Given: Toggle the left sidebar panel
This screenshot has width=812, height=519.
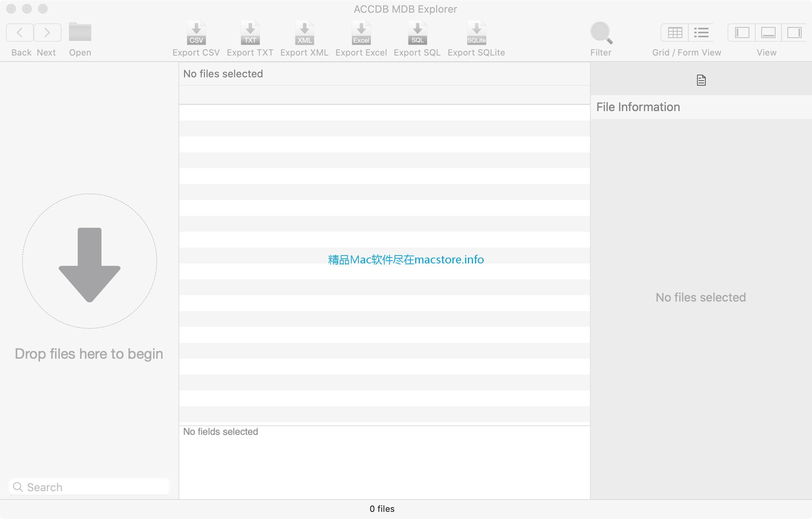Looking at the screenshot, I should (742, 32).
